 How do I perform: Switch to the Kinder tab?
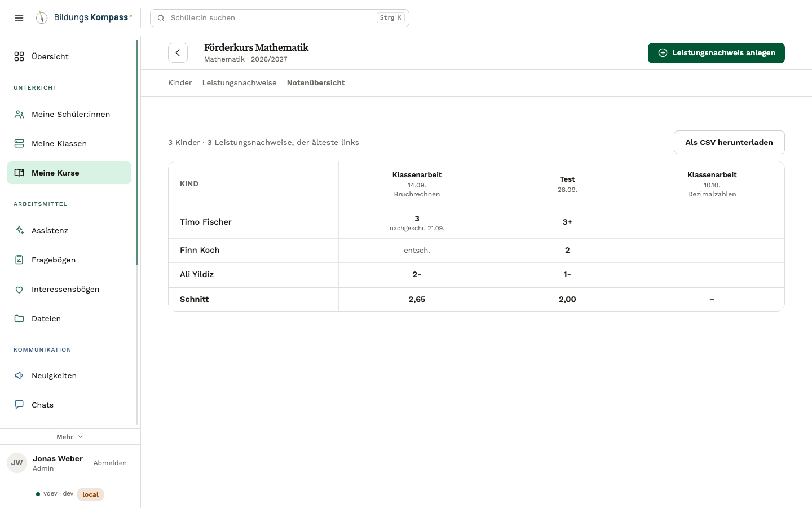coord(180,83)
